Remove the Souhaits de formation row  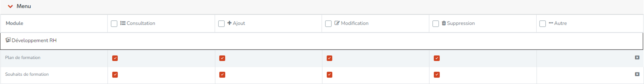click(637, 74)
